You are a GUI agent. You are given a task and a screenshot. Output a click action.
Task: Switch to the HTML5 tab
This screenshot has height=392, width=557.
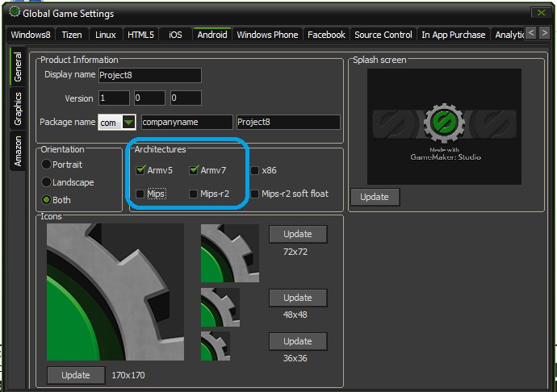coord(140,35)
